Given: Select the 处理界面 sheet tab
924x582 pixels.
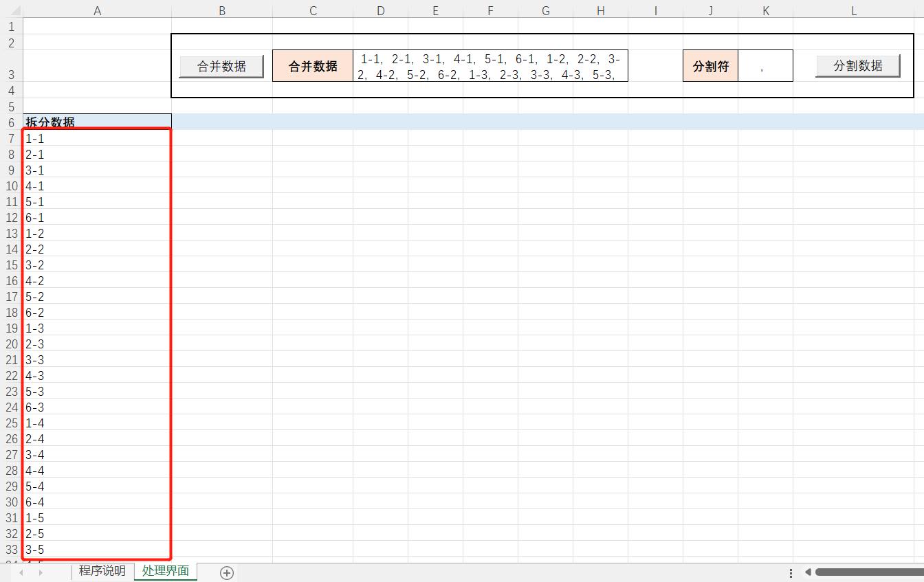Looking at the screenshot, I should [x=165, y=570].
